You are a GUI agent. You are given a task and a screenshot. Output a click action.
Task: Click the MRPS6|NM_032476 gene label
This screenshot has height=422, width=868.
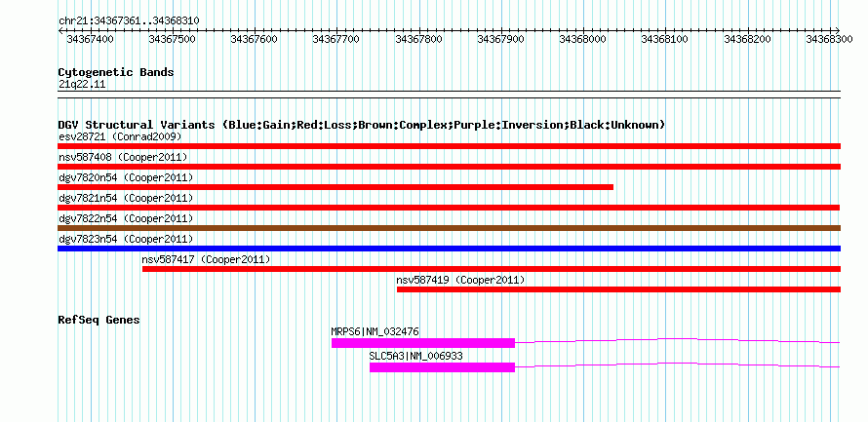375,331
